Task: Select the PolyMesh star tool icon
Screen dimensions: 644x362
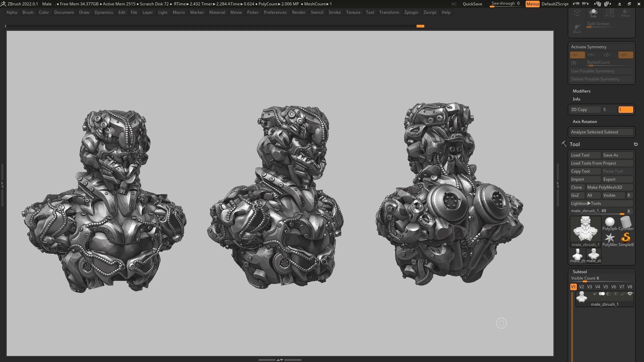Action: pos(609,239)
